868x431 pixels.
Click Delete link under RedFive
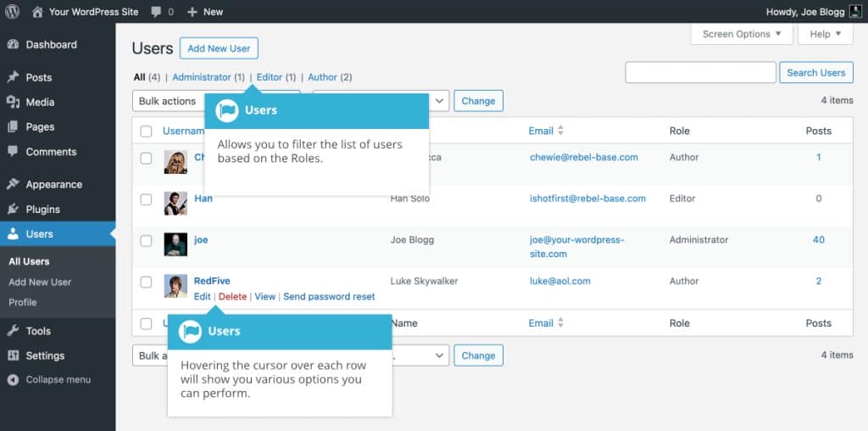[232, 296]
